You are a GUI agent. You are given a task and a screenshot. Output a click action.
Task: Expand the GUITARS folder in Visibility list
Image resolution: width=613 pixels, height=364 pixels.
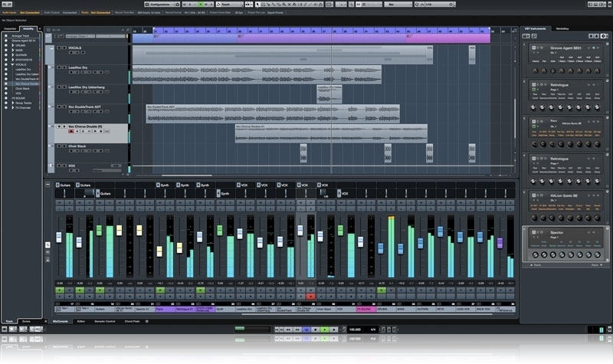click(x=11, y=54)
